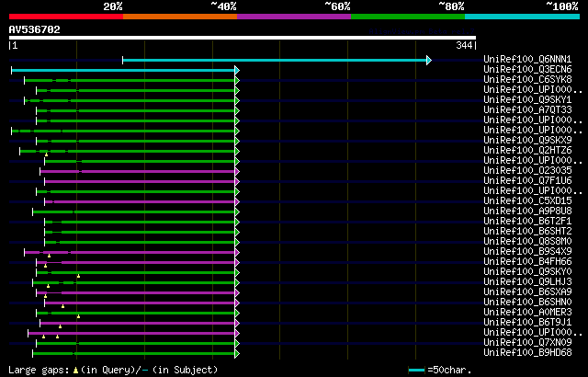
Task: Select the UniRef100_B9S4X9 label
Action: (x=527, y=252)
